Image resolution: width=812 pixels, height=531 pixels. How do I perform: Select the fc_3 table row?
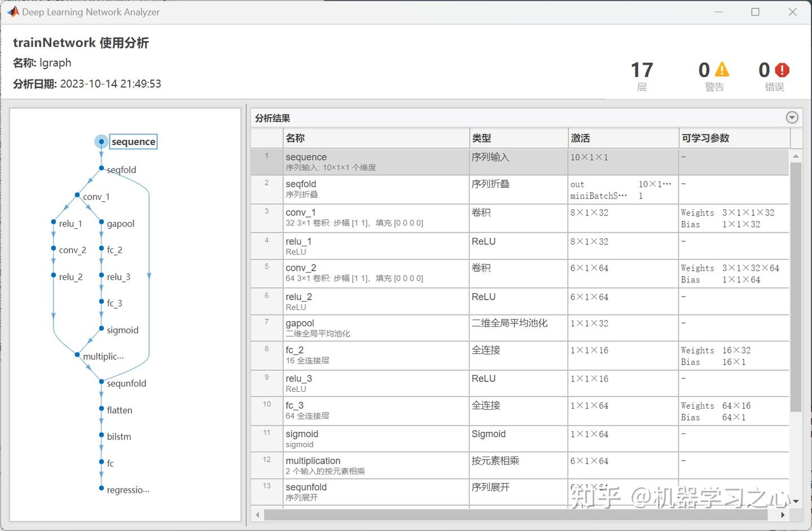(x=520, y=411)
